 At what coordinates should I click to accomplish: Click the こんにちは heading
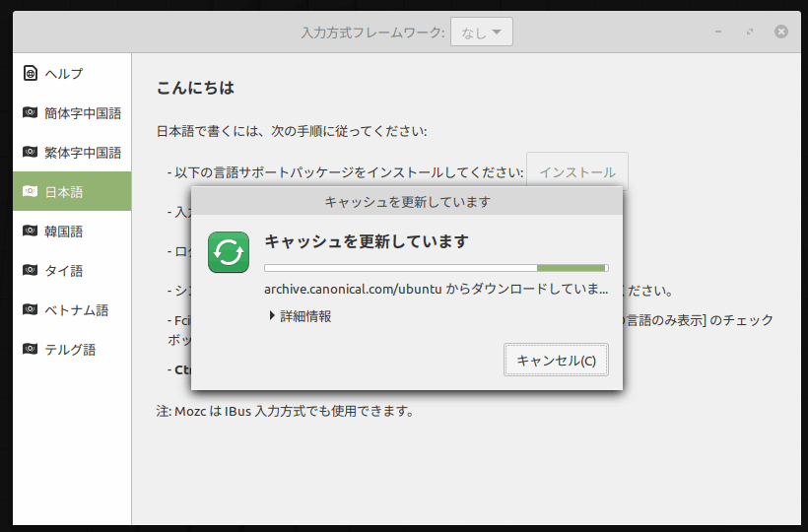195,88
